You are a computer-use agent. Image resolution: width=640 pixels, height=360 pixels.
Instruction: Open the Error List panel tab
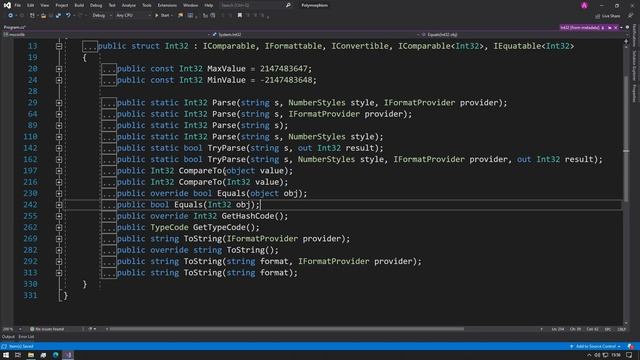point(26,337)
